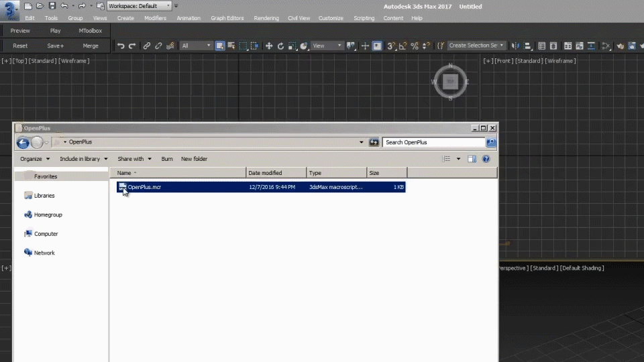Click the Redo arrow in main toolbar
The width and height of the screenshot is (644, 362).
(x=132, y=46)
